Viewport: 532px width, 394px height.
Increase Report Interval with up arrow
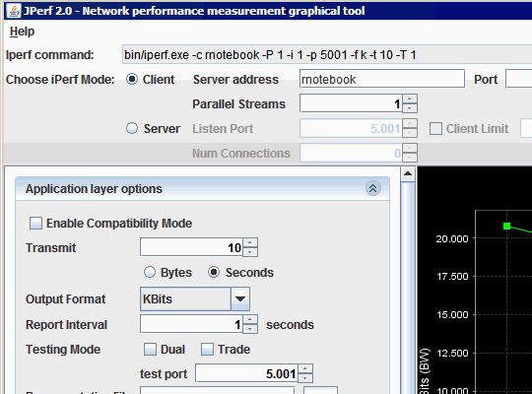click(250, 320)
